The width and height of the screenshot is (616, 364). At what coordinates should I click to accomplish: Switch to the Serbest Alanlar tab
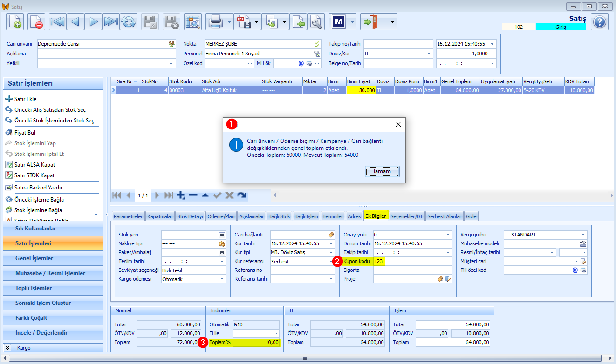[445, 216]
